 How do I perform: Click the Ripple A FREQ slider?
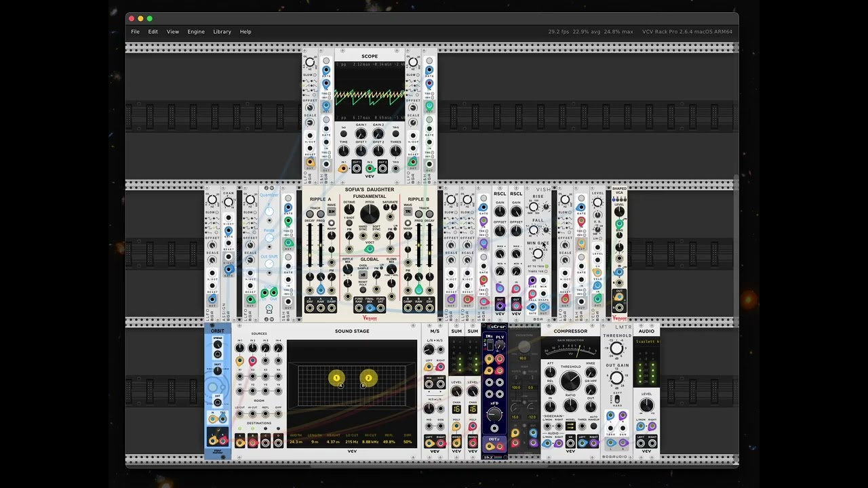click(x=320, y=245)
